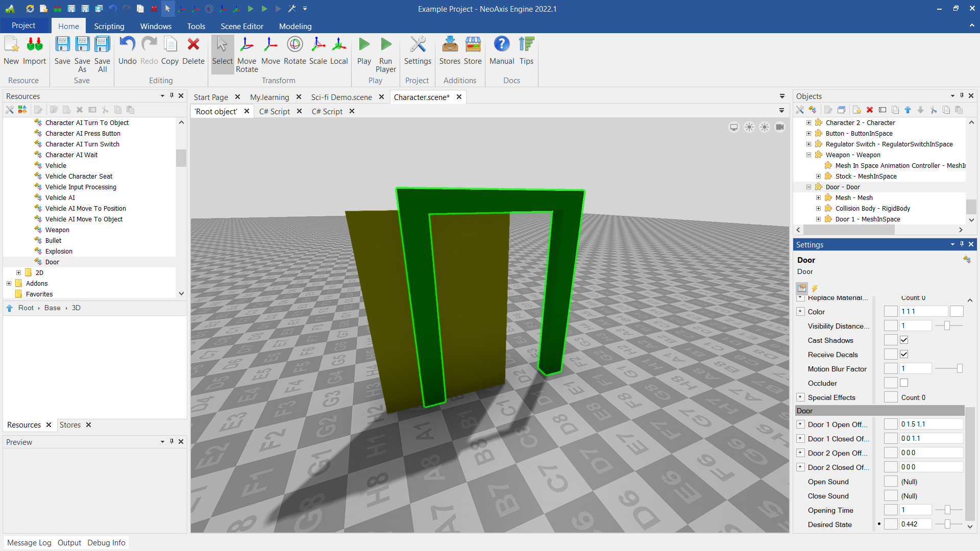The height and width of the screenshot is (551, 980).
Task: Expand the Addons folder
Action: click(x=9, y=284)
